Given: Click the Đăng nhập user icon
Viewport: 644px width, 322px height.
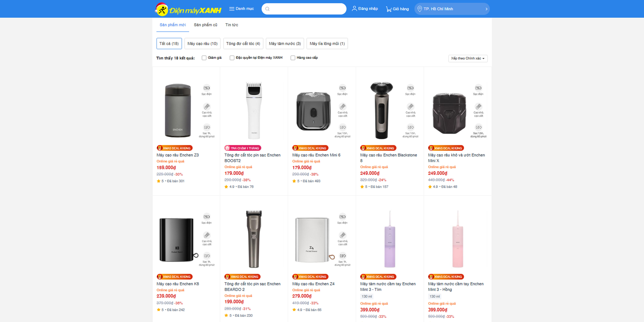Looking at the screenshot, I should [354, 9].
